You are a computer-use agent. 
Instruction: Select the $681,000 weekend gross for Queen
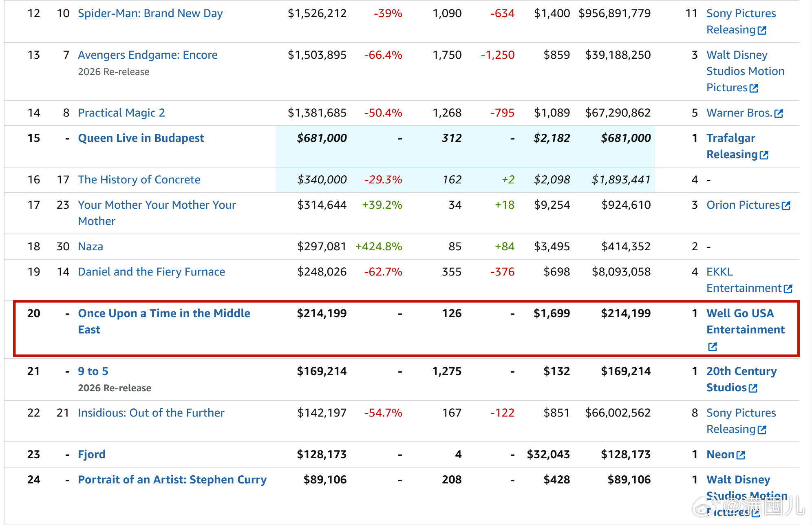point(322,138)
